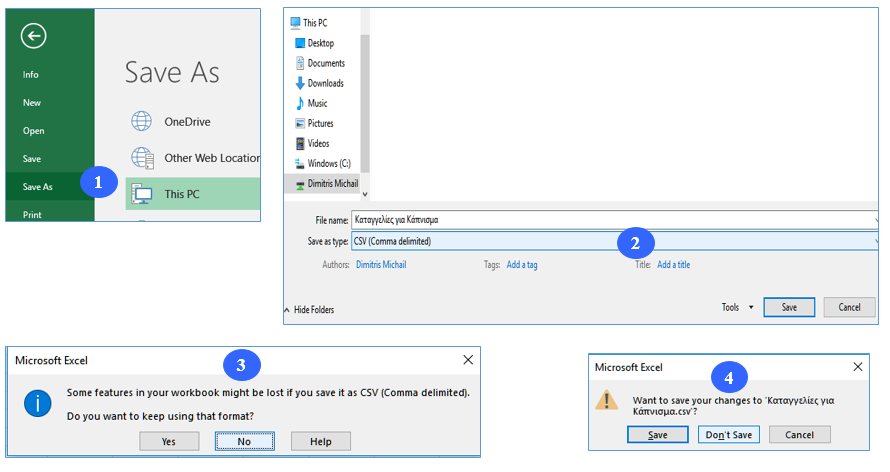The image size is (890, 472).
Task: Open the Documents folder icon
Action: pyautogui.click(x=300, y=63)
